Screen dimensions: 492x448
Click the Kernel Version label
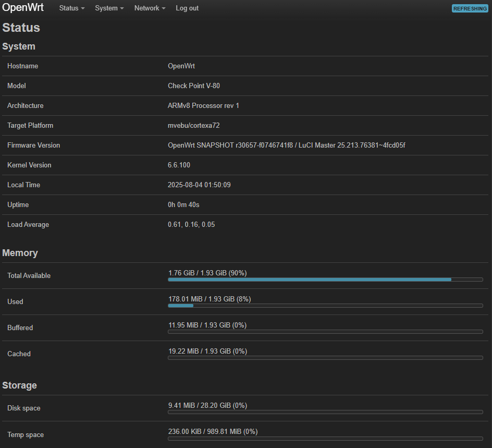pyautogui.click(x=29, y=165)
